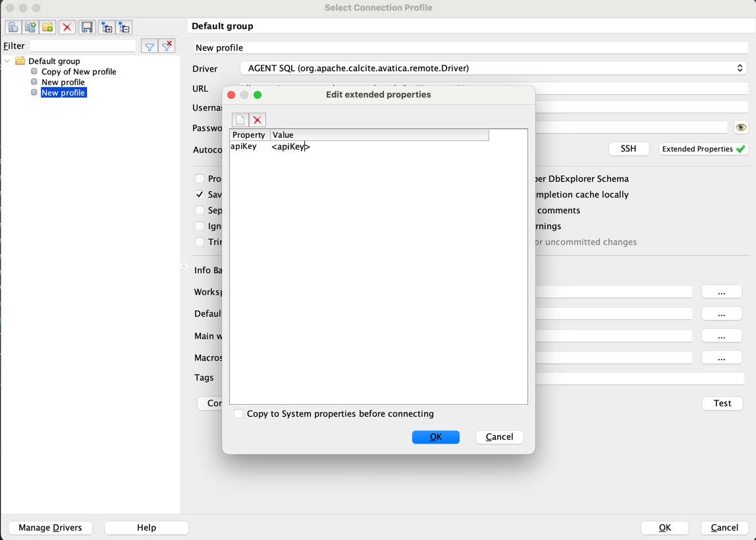
Task: Save profiles using the floppy disk icon
Action: click(87, 28)
